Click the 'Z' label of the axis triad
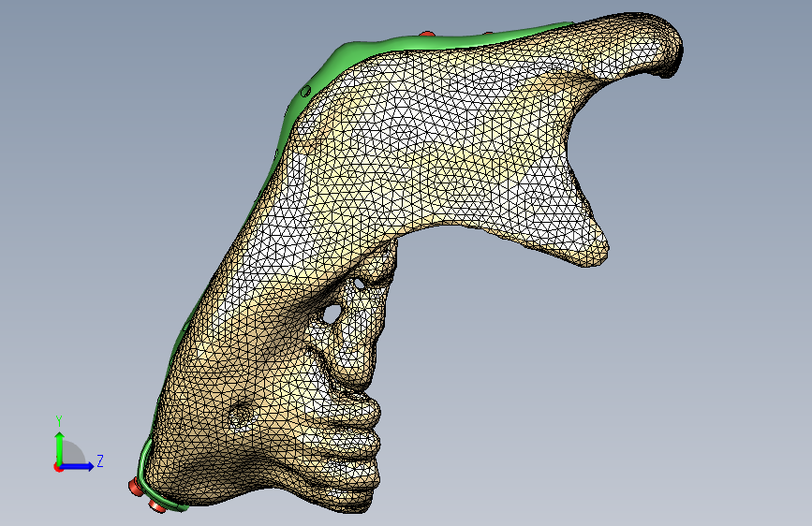812x526 pixels. coord(100,460)
